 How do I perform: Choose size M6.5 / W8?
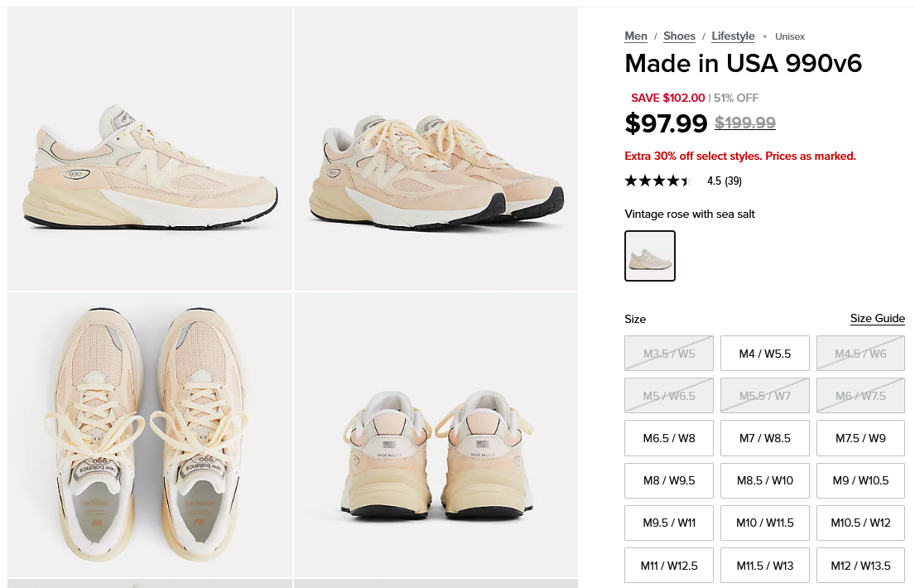coord(669,438)
